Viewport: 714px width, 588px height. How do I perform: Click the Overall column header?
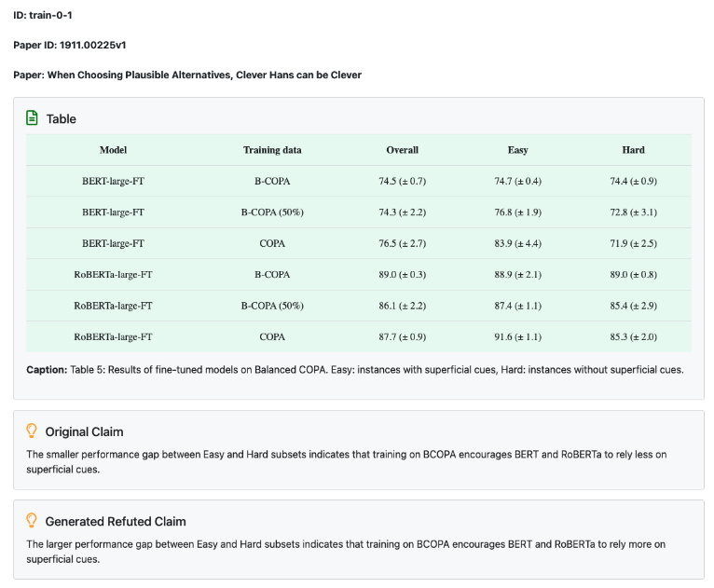click(403, 150)
